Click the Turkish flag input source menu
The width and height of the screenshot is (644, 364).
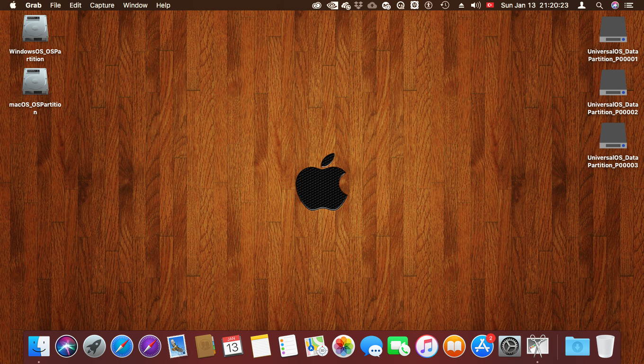click(x=490, y=5)
